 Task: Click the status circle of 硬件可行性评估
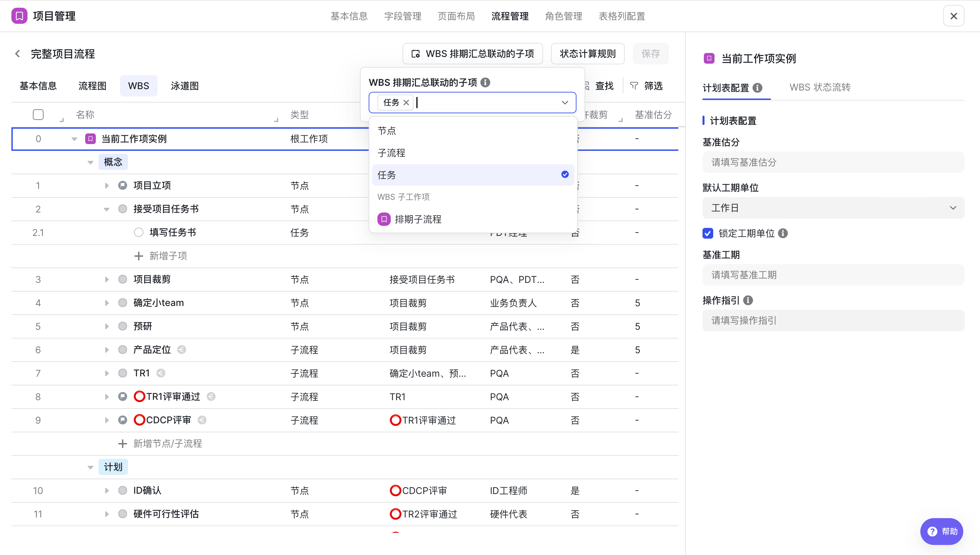tap(122, 514)
